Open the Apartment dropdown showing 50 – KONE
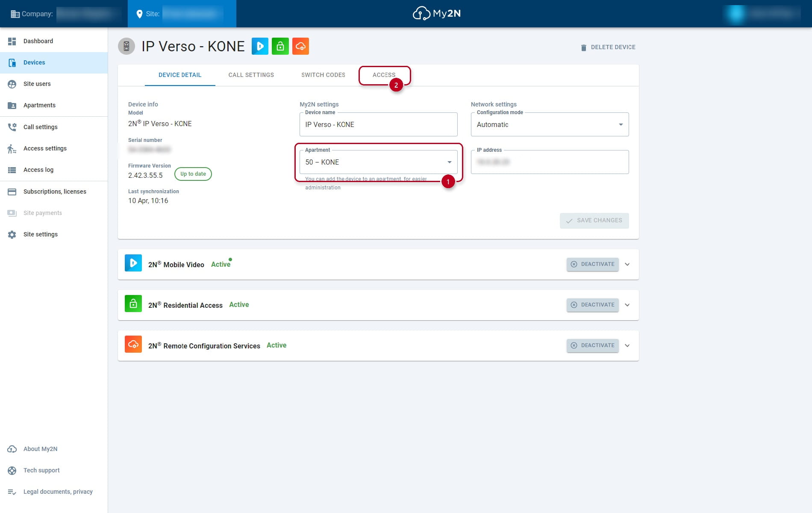 point(379,162)
